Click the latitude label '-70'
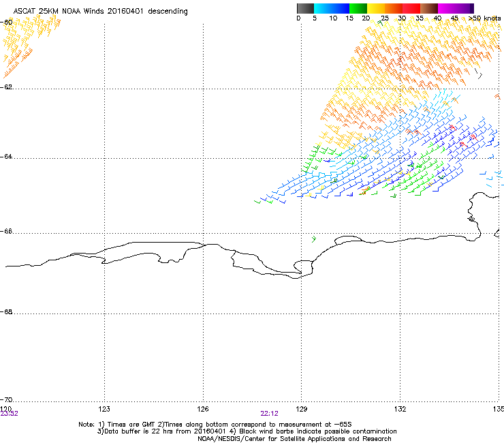 coord(7,400)
